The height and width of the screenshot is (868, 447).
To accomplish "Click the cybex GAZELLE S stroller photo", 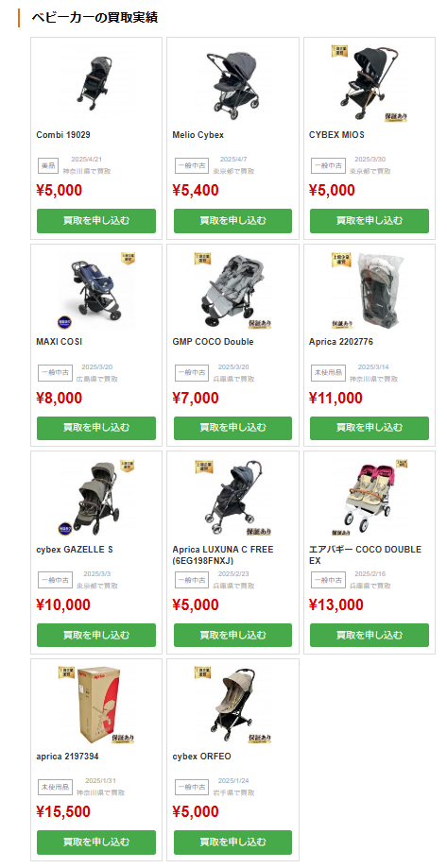I will [x=96, y=498].
